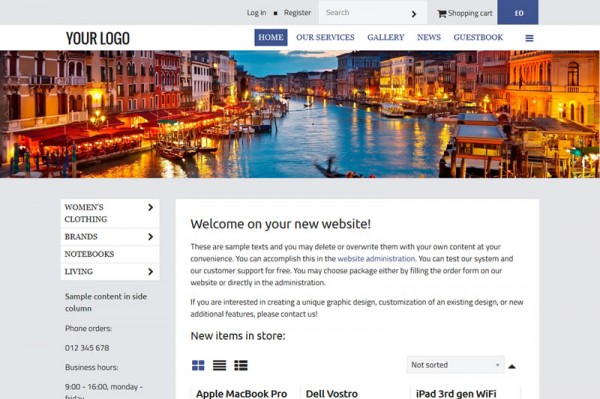Select Living category label

coord(79,272)
